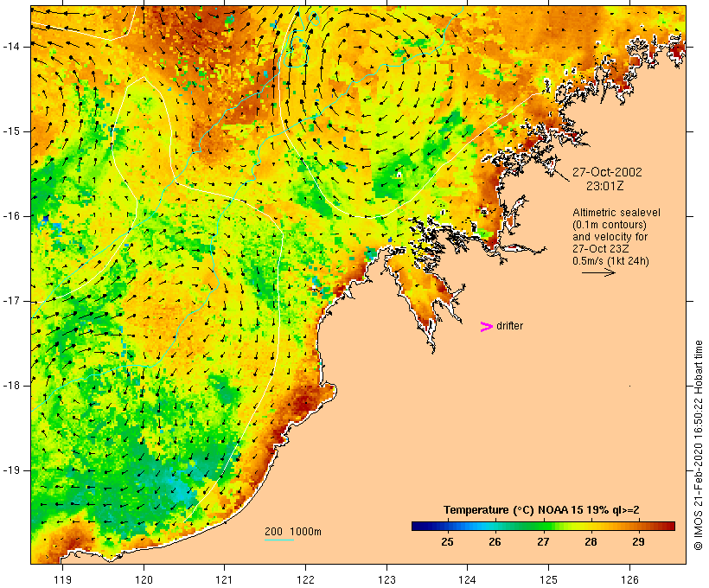The height and width of the screenshot is (588, 709).
Task: Click the 'drifter' legend label
Action: click(509, 326)
